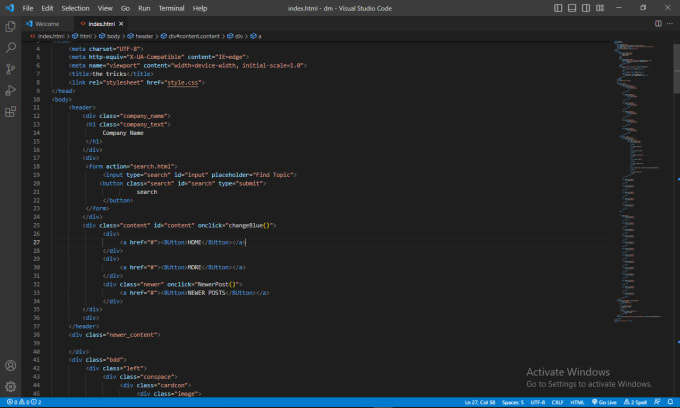This screenshot has height=408, width=680.
Task: Click 'newer_content' class on line 38
Action: pos(133,335)
